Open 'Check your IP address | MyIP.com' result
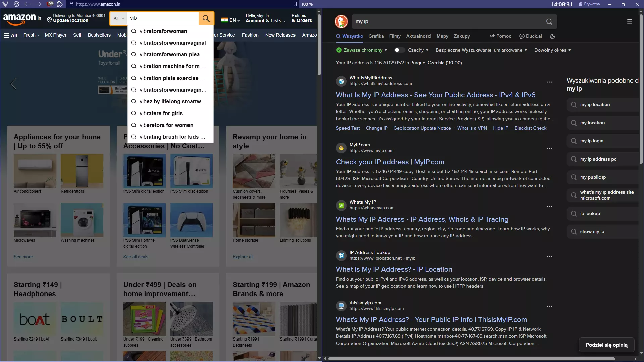 [x=390, y=162]
